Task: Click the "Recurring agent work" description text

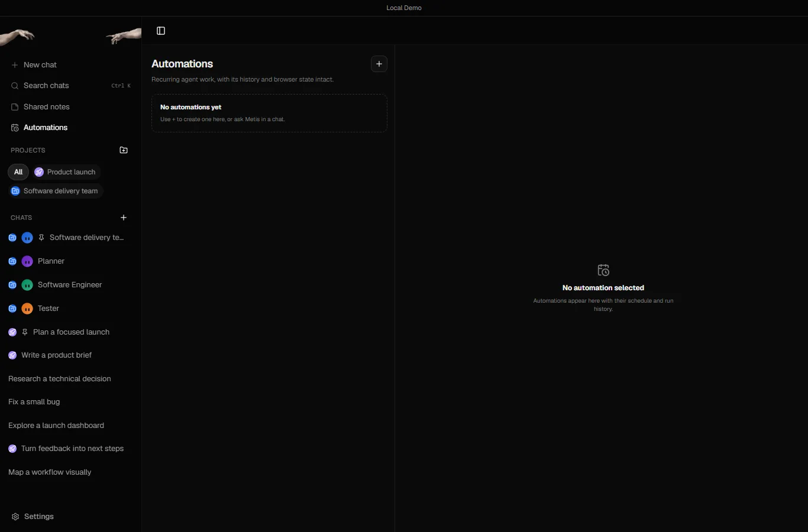Action: coord(243,79)
